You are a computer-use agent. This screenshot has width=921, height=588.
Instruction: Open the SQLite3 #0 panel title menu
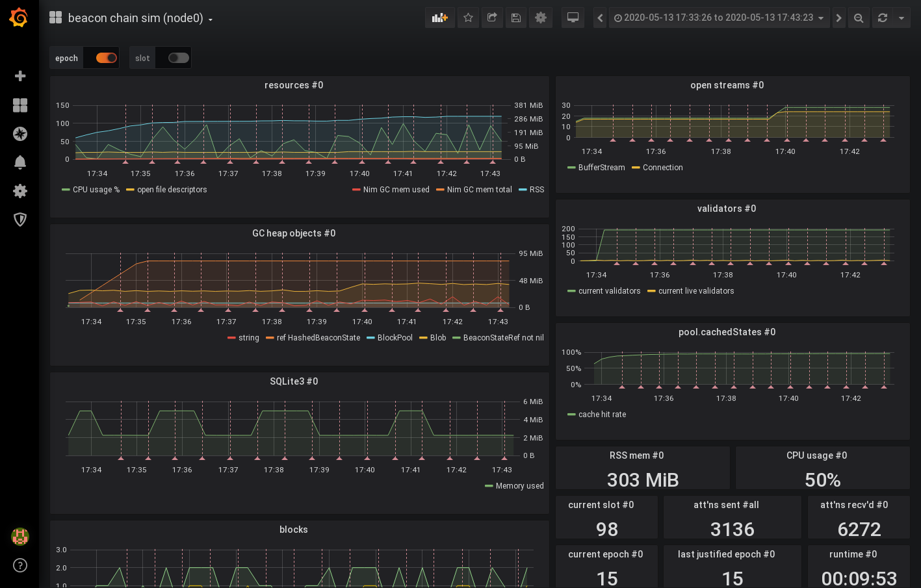pos(294,381)
